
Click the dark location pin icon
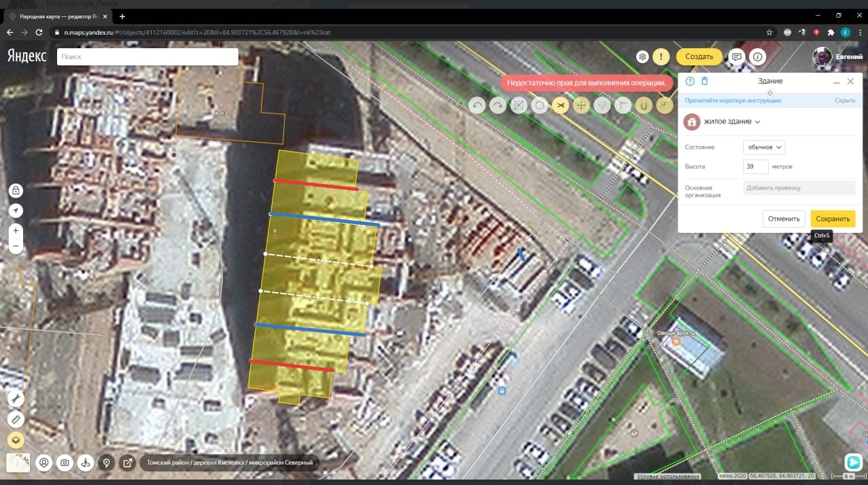106,463
